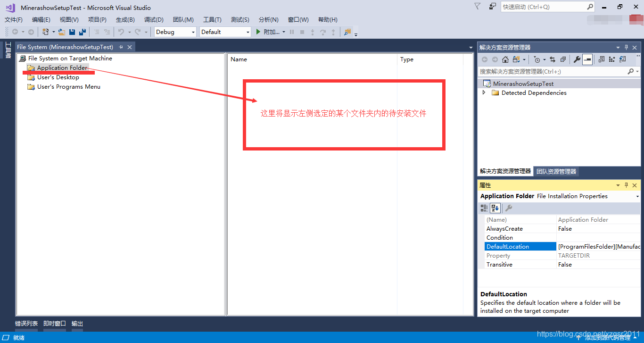Image resolution: width=644 pixels, height=343 pixels.
Task: Open the 工具(T) menu
Action: [x=212, y=20]
